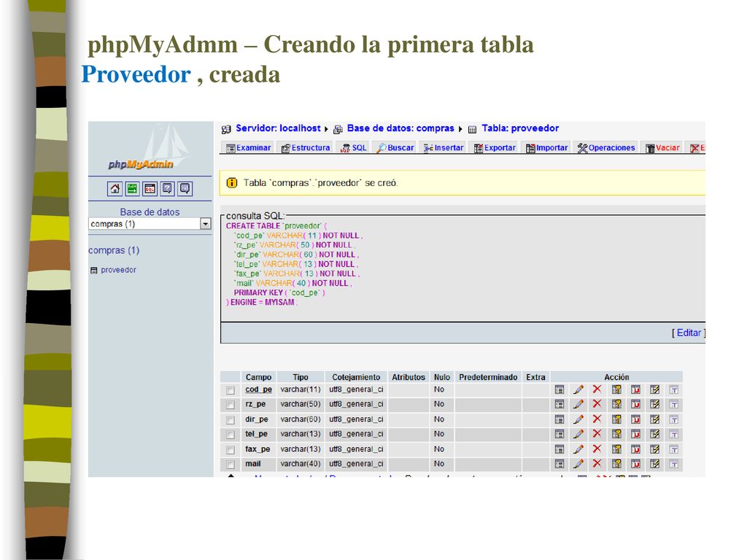Edit the tel_pe field with the pencil

578,435
